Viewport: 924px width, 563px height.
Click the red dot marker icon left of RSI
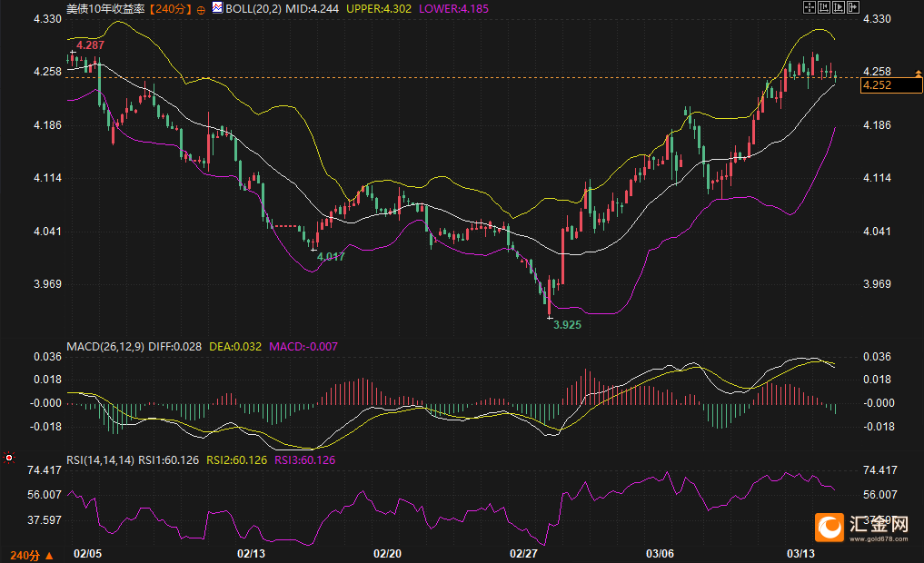click(x=9, y=459)
